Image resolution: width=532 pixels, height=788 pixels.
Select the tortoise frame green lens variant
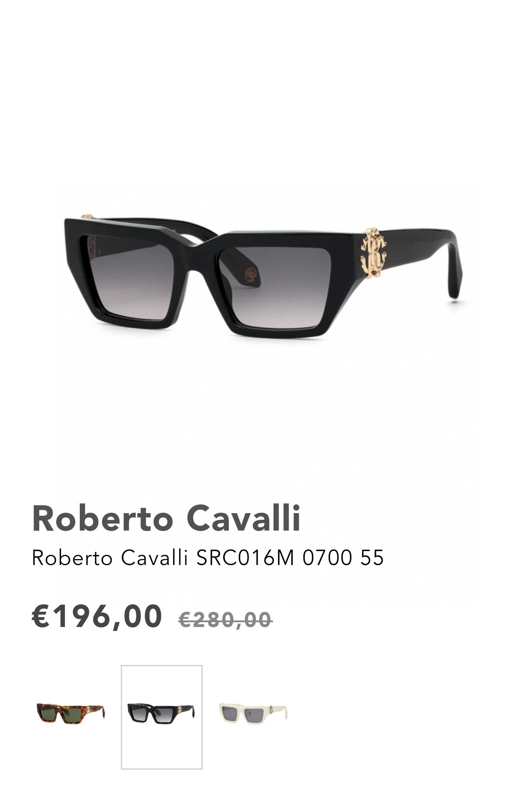[71, 713]
